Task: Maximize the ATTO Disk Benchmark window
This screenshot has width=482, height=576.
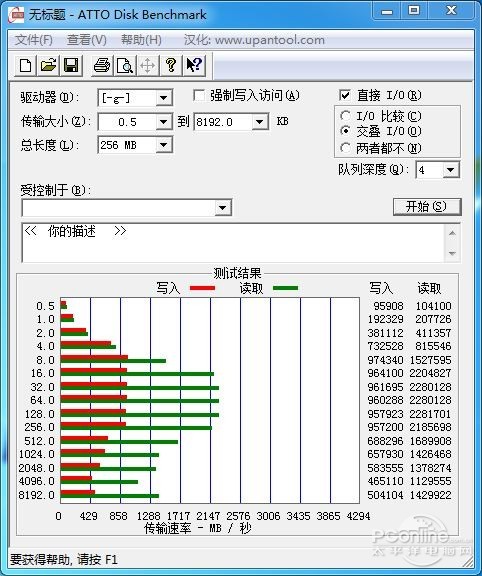Action: coord(414,11)
